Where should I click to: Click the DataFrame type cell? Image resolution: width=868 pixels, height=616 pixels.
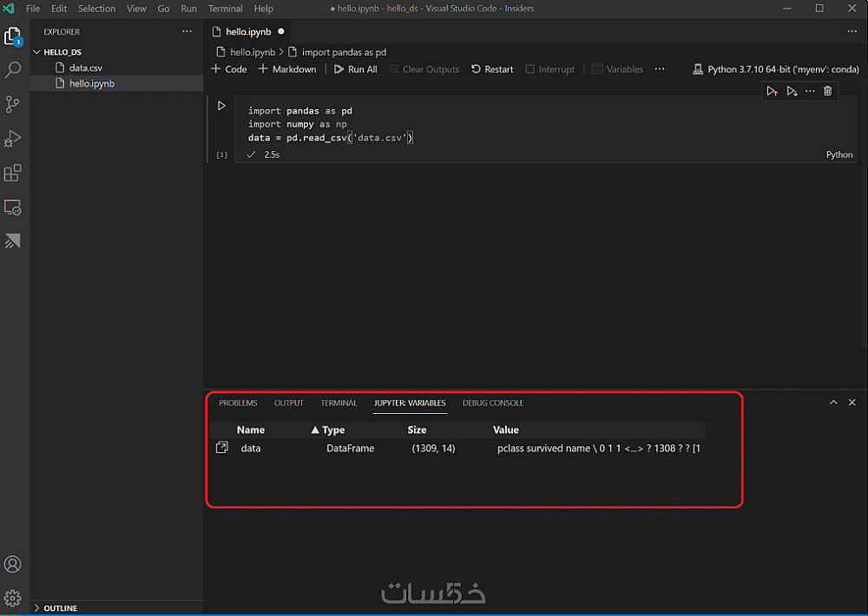(351, 448)
